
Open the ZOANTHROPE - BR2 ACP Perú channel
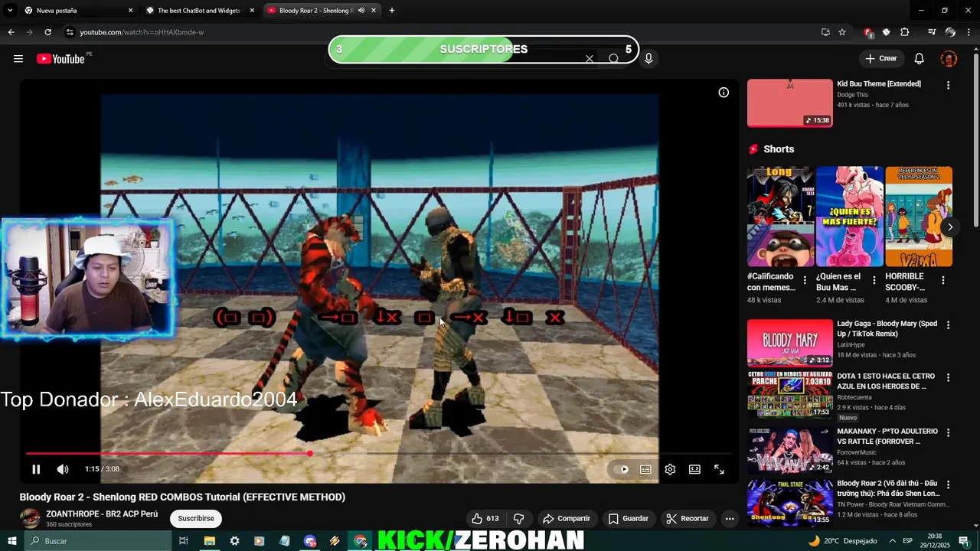tap(102, 514)
